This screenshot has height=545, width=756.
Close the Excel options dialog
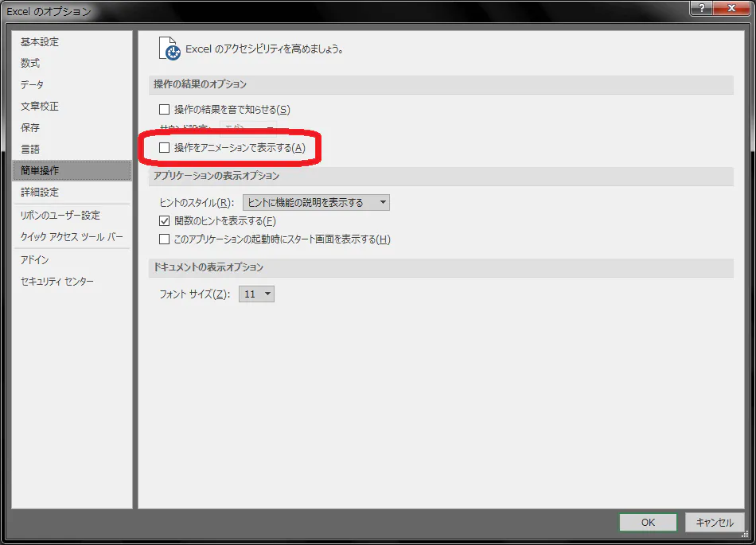(x=731, y=8)
